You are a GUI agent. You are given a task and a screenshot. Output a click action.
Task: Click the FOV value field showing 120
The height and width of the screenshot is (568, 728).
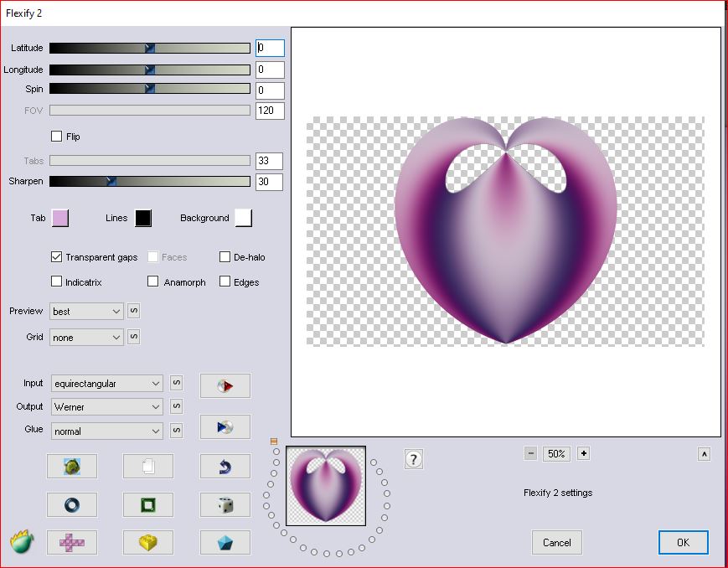coord(270,111)
